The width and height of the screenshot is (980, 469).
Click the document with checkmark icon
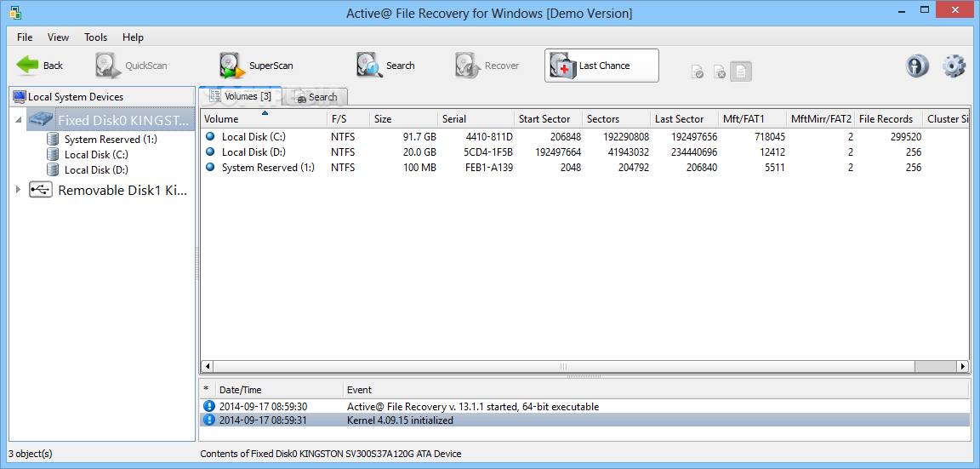[698, 72]
